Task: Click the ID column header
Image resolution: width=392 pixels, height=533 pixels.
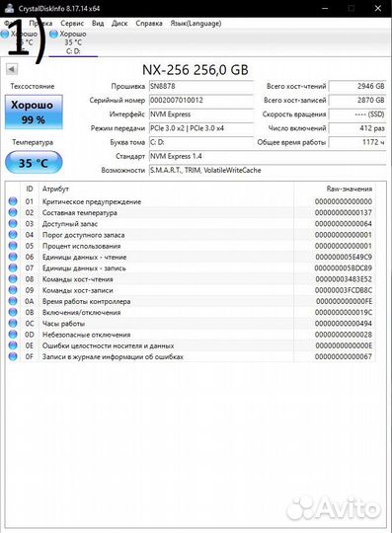Action: [x=30, y=189]
